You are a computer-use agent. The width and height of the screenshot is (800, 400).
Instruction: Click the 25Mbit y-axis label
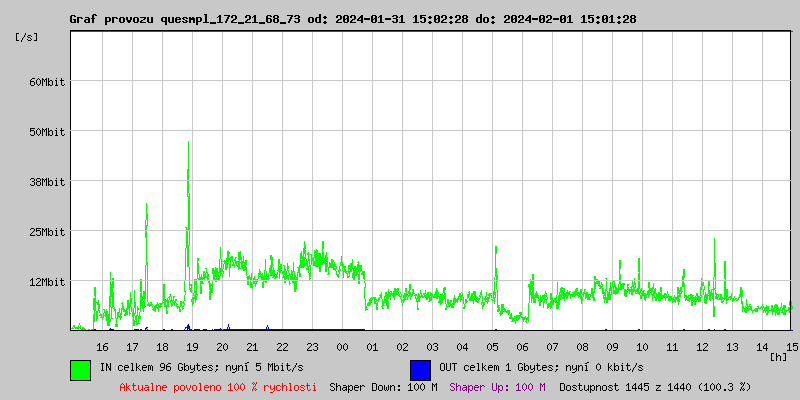click(x=47, y=231)
